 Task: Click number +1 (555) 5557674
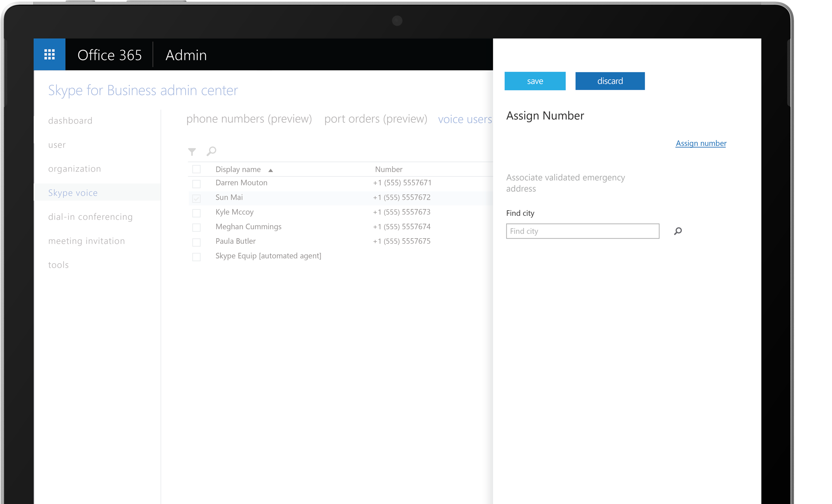pyautogui.click(x=402, y=227)
